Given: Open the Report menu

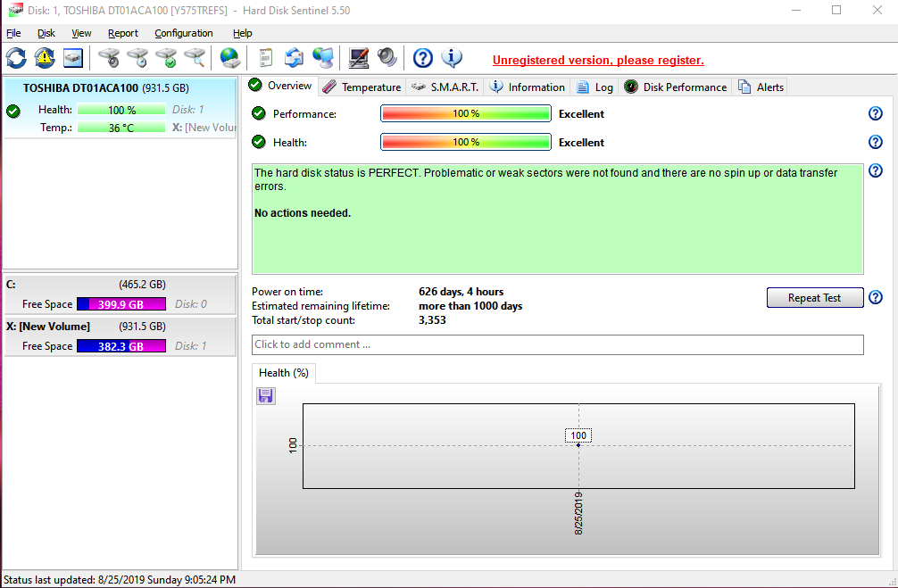Looking at the screenshot, I should click(x=123, y=33).
